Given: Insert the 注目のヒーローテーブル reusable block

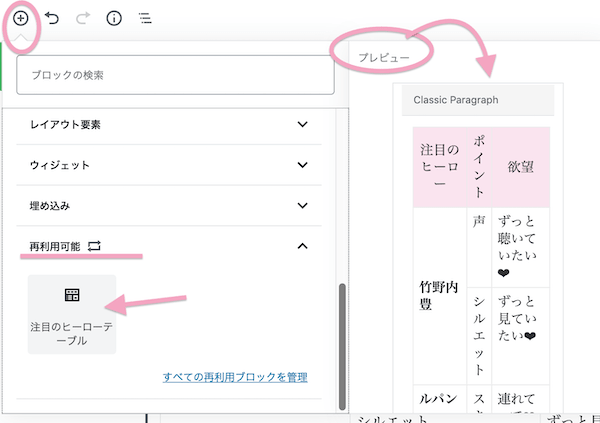Looking at the screenshot, I should point(72,314).
